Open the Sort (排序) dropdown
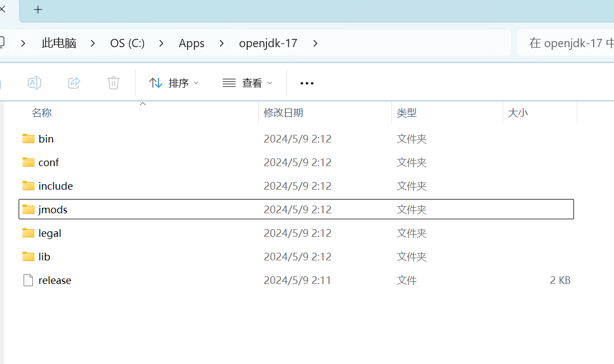 pos(174,83)
